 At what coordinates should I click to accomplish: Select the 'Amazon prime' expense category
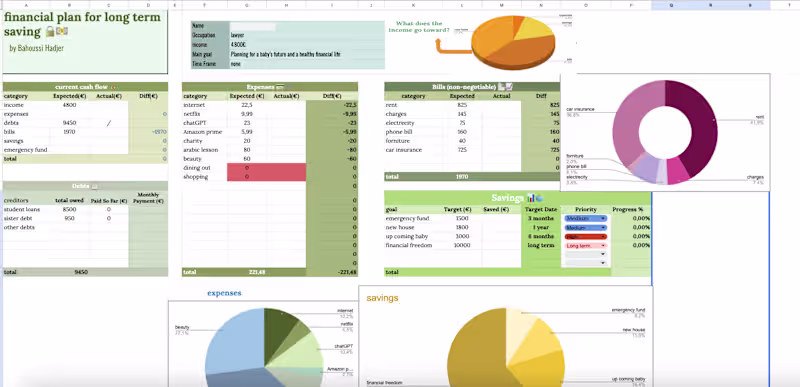click(205, 132)
